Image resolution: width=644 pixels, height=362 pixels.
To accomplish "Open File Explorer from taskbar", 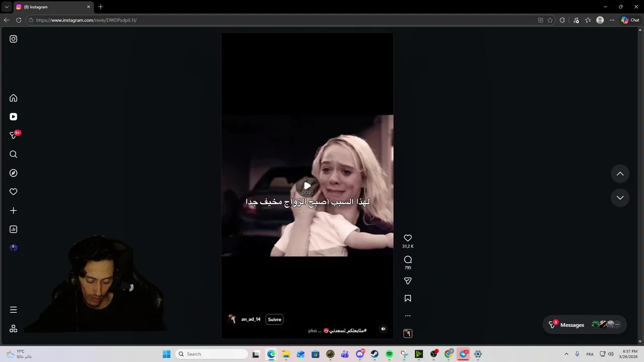I will [x=286, y=354].
